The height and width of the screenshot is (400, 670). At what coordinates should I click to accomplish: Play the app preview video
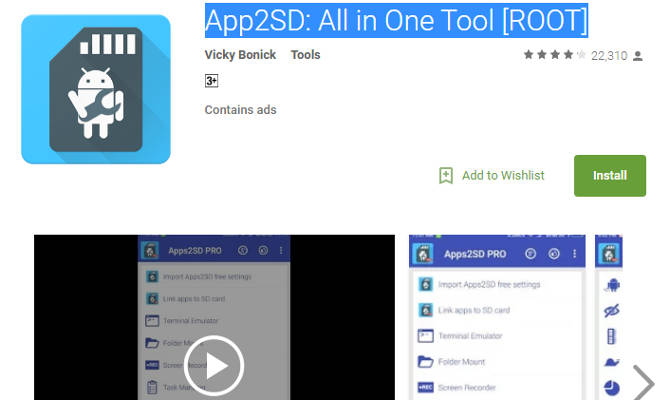[x=214, y=364]
